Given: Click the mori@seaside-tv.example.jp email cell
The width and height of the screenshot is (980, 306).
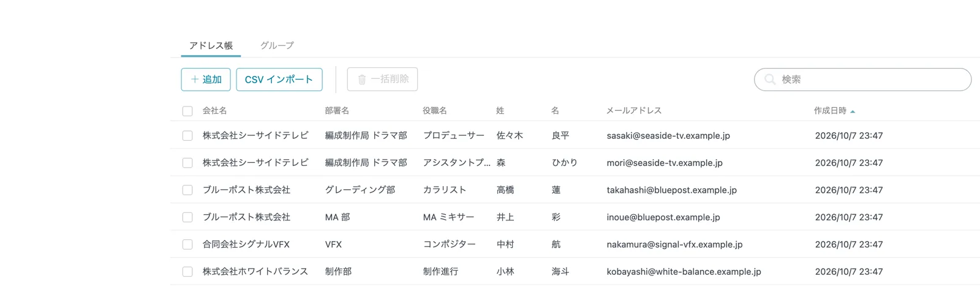Looking at the screenshot, I should [x=665, y=163].
